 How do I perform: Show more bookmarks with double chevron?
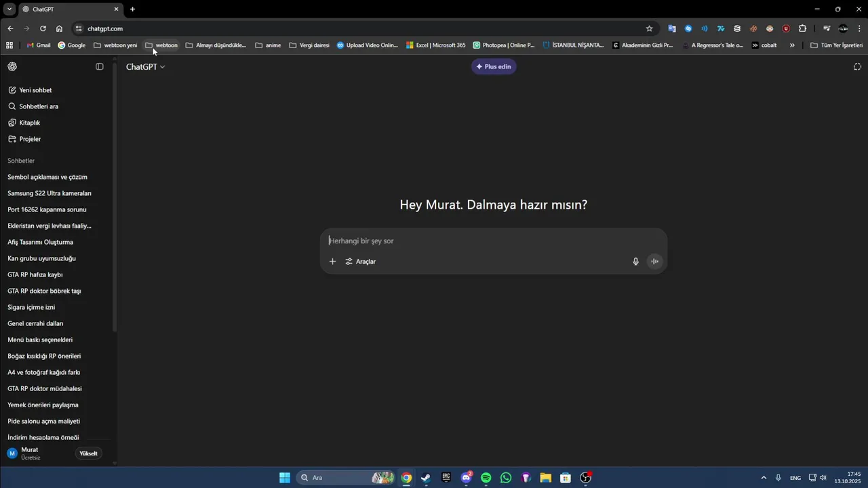pos(792,45)
